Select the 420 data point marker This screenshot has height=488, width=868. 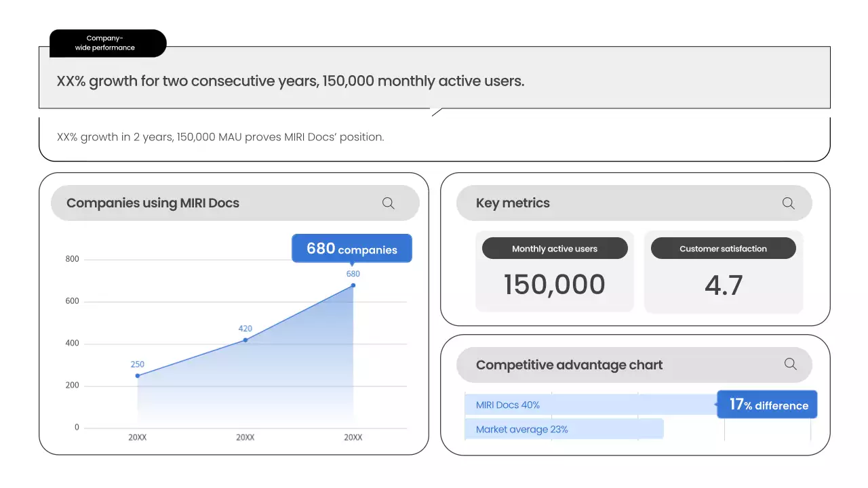click(245, 340)
